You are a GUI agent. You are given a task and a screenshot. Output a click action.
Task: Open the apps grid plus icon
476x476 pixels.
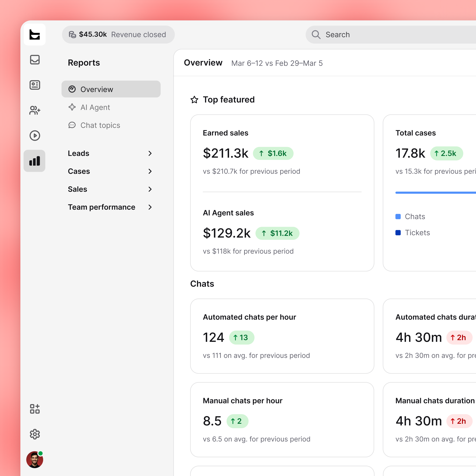click(35, 409)
